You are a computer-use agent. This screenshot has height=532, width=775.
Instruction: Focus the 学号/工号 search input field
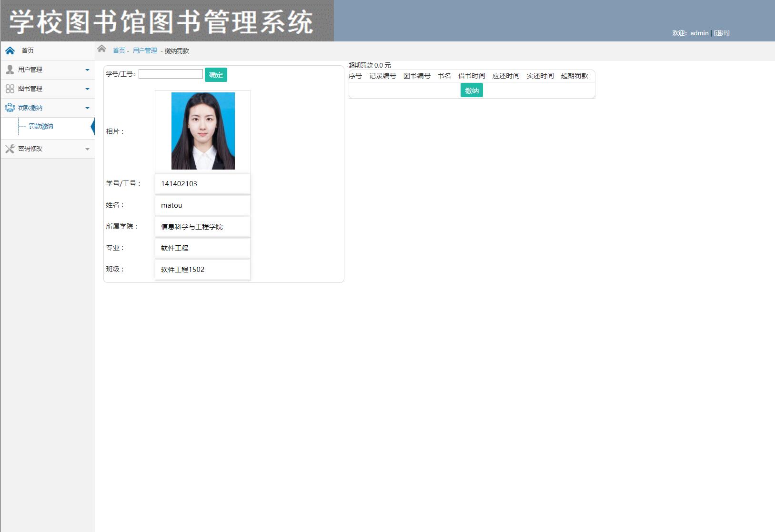[171, 74]
